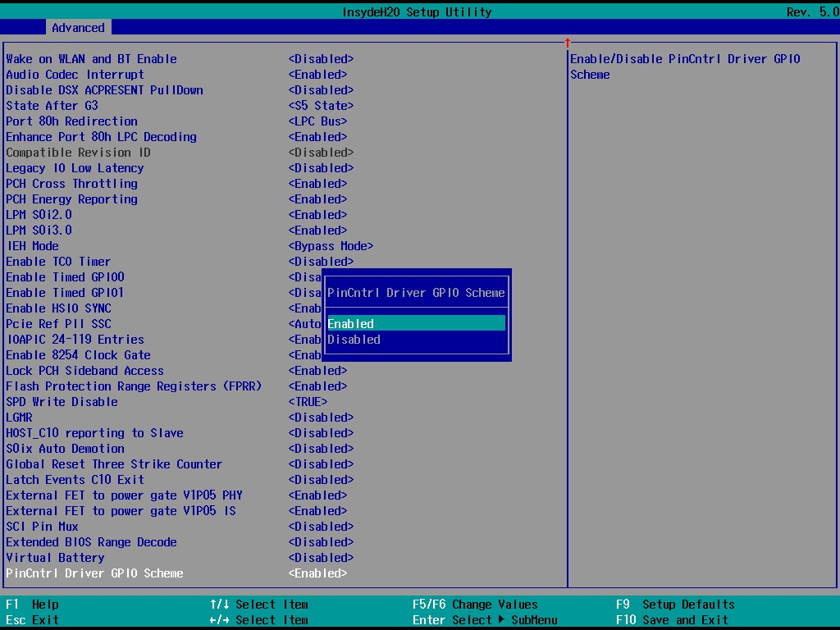Select Wake on WLAN and BT Enable
840x630 pixels.
[x=92, y=59]
